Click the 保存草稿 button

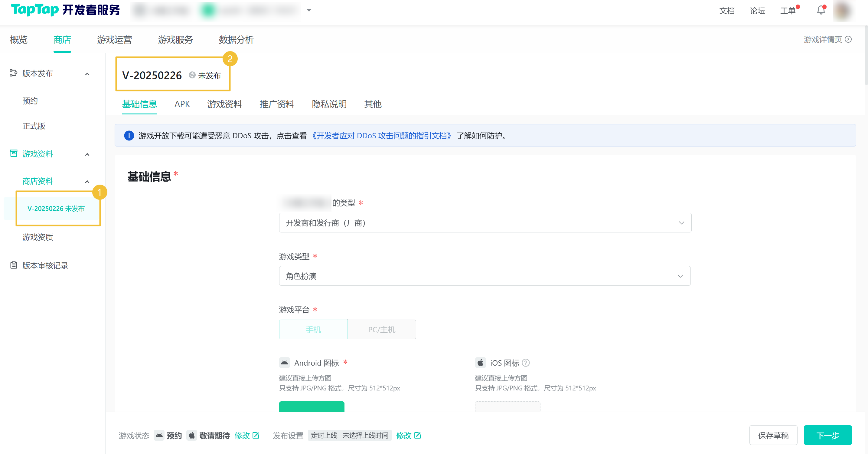pyautogui.click(x=773, y=435)
